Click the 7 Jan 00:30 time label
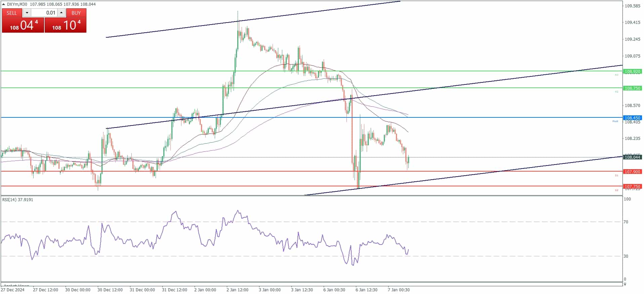Image resolution: width=644 pixels, height=294 pixels. (399, 290)
